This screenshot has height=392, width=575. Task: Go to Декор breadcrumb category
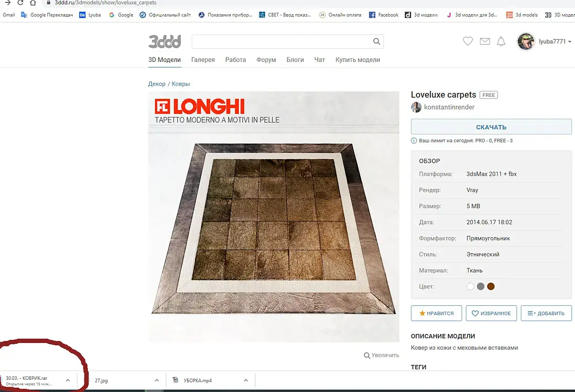pyautogui.click(x=156, y=84)
